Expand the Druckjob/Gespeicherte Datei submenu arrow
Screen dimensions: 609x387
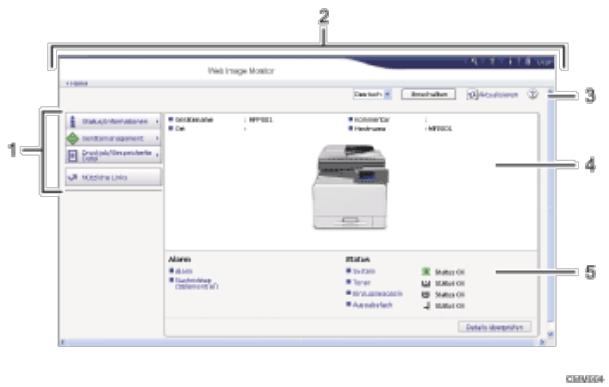point(157,155)
